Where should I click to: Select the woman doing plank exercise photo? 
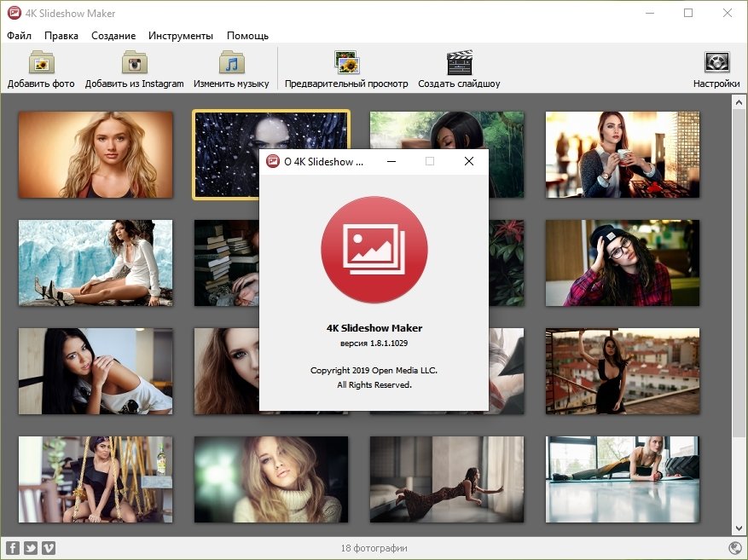623,479
